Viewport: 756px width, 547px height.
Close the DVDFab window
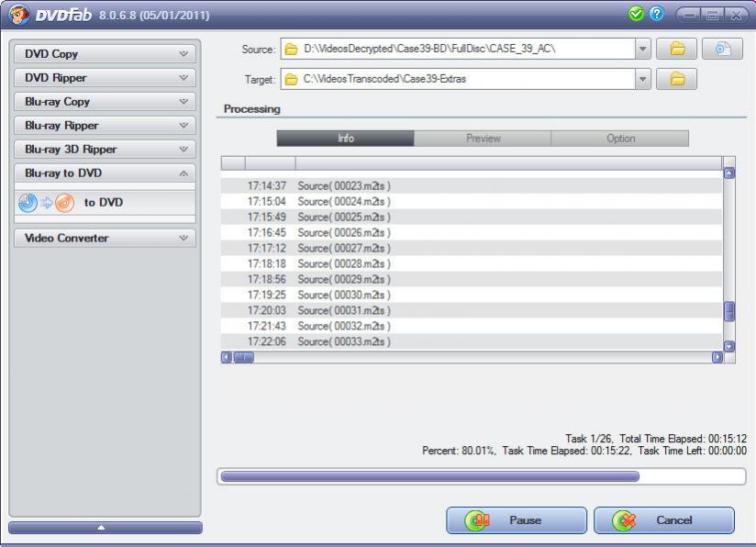click(x=736, y=16)
